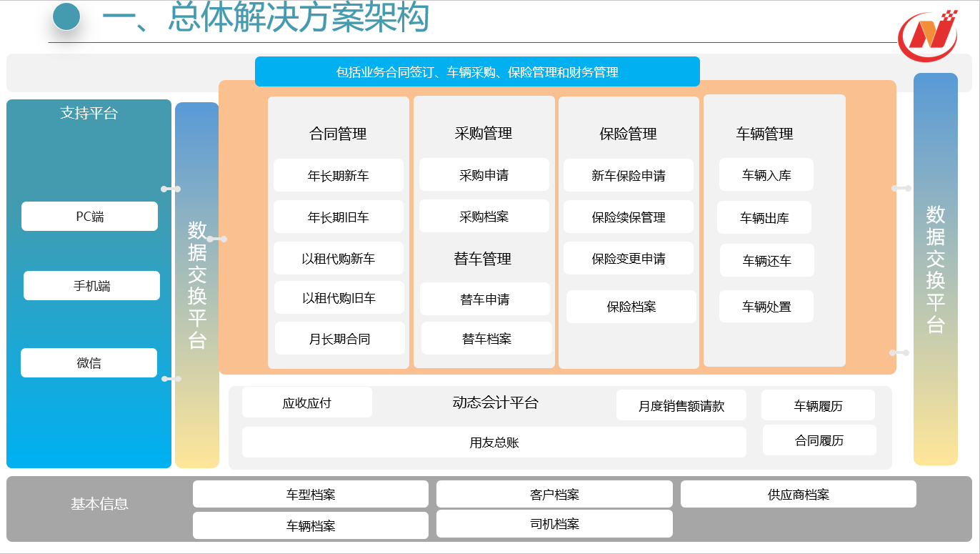Click the 司机档案 box
This screenshot has height=554, width=980.
[x=554, y=524]
